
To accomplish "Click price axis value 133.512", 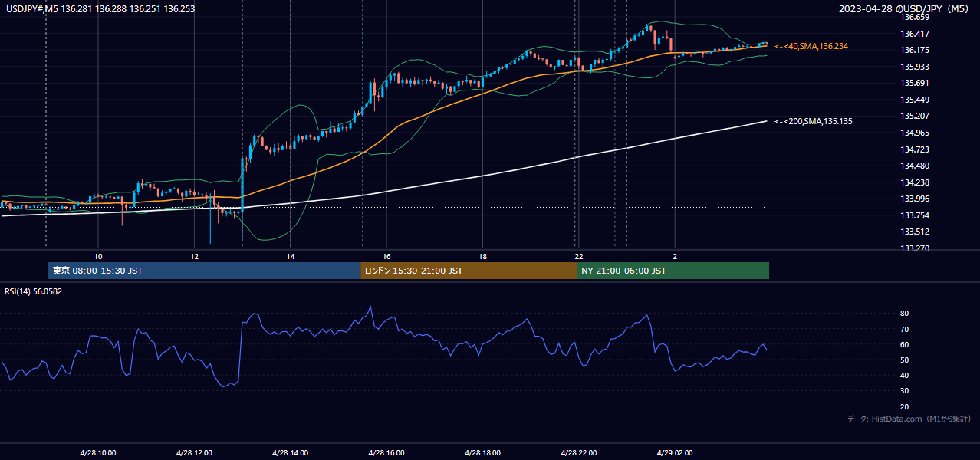I will click(915, 232).
